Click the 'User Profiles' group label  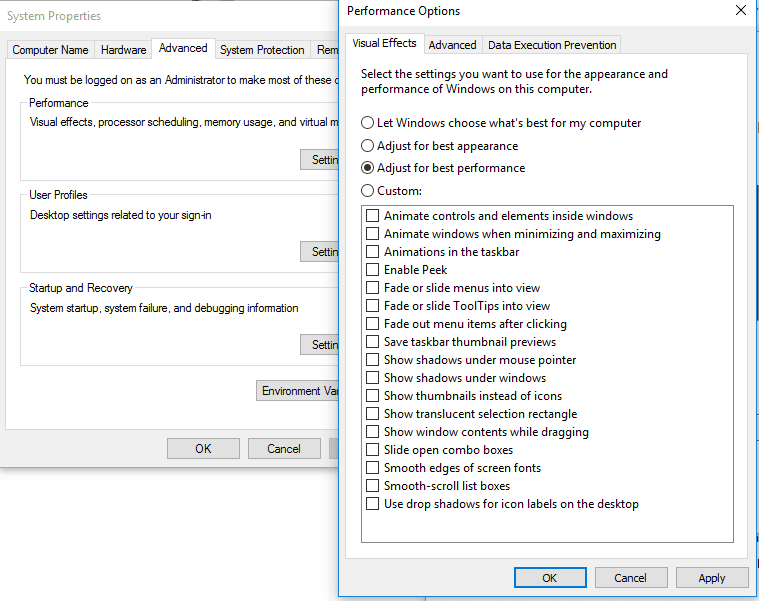[58, 195]
